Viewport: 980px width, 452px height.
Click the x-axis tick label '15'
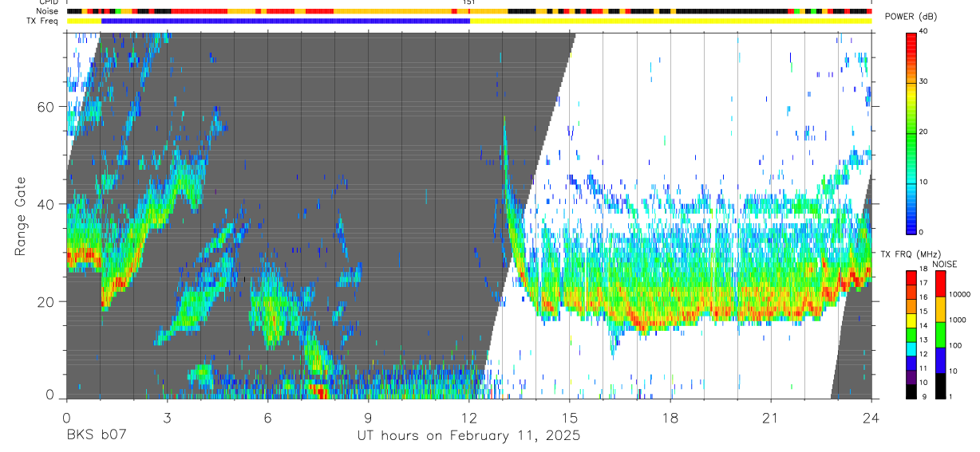(570, 418)
